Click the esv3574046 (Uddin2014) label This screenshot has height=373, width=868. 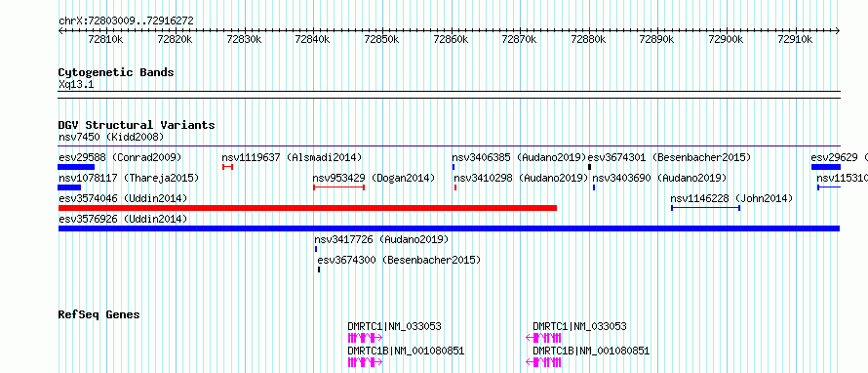click(x=122, y=198)
